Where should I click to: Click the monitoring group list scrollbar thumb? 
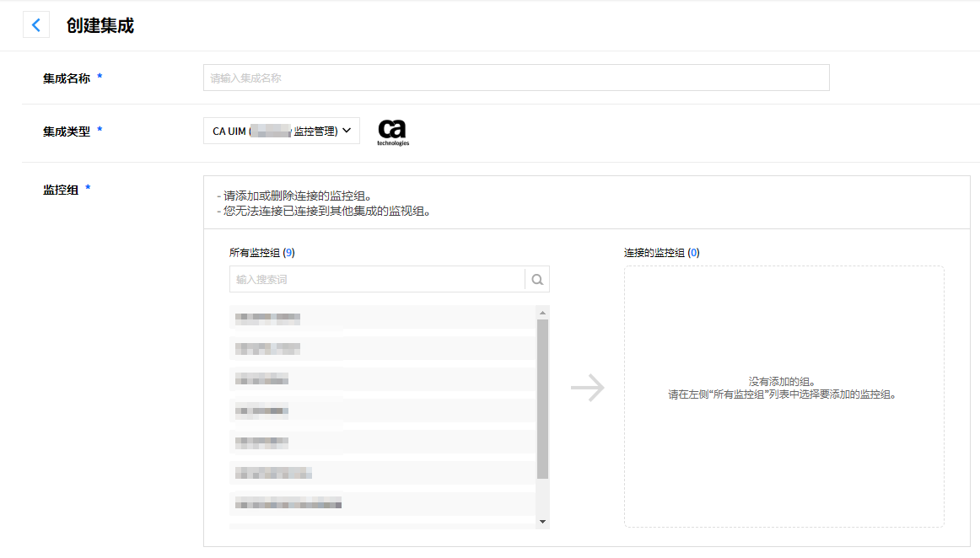[542, 398]
